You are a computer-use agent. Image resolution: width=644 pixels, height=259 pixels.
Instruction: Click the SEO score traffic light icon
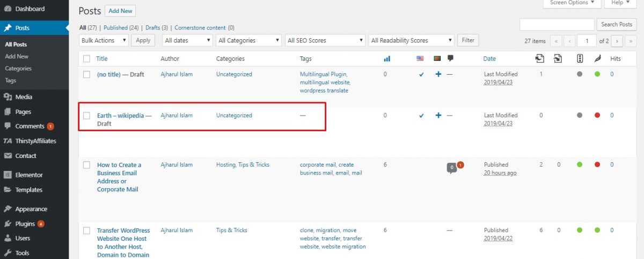point(580,59)
